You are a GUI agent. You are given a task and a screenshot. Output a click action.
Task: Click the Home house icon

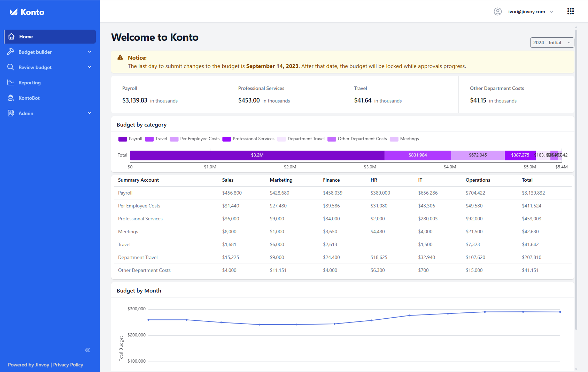[11, 37]
